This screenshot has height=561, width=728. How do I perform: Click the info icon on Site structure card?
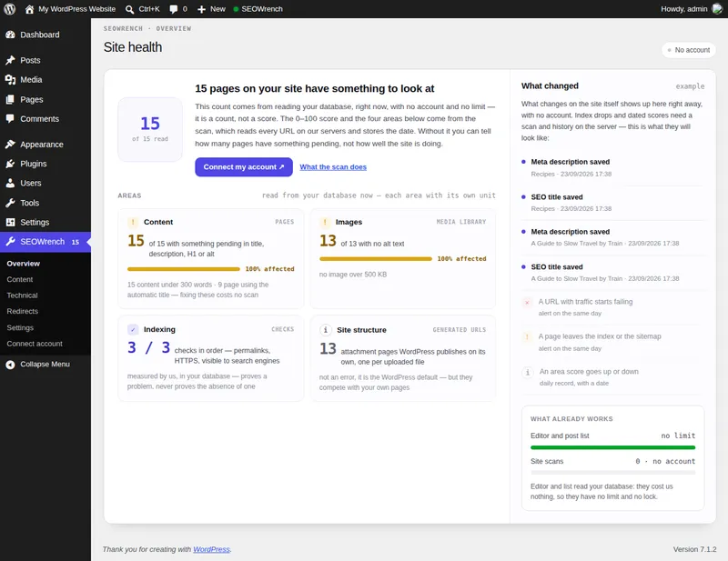(x=325, y=330)
